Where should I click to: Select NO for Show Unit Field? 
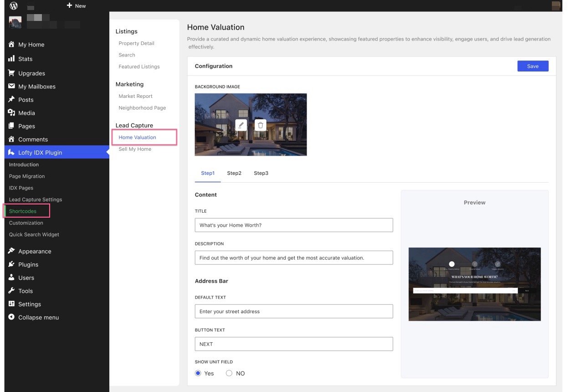click(229, 373)
